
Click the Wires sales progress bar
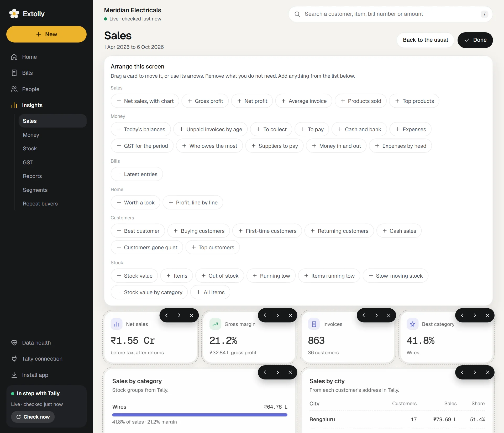click(x=199, y=415)
